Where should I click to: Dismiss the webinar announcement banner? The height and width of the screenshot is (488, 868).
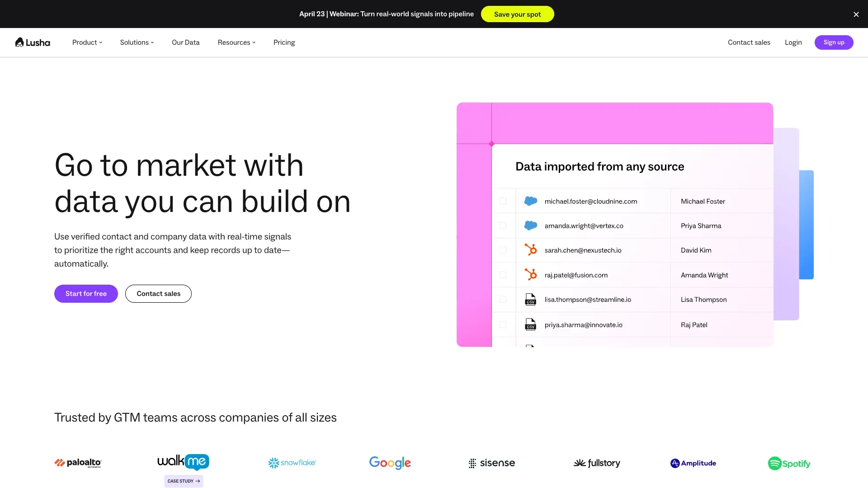pyautogui.click(x=856, y=14)
